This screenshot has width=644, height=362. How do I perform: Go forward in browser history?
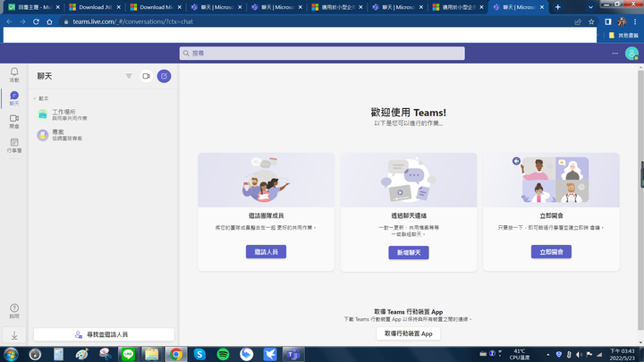click(22, 21)
